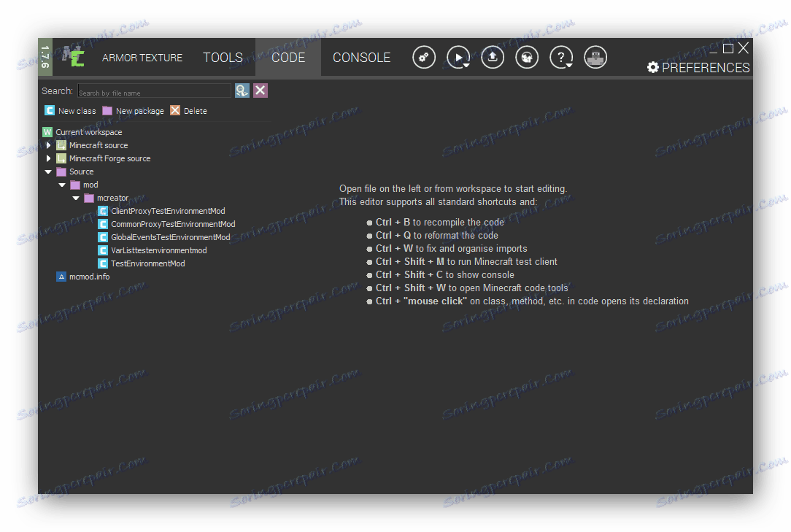
Task: Click the Minecraft character account icon
Action: click(x=595, y=57)
